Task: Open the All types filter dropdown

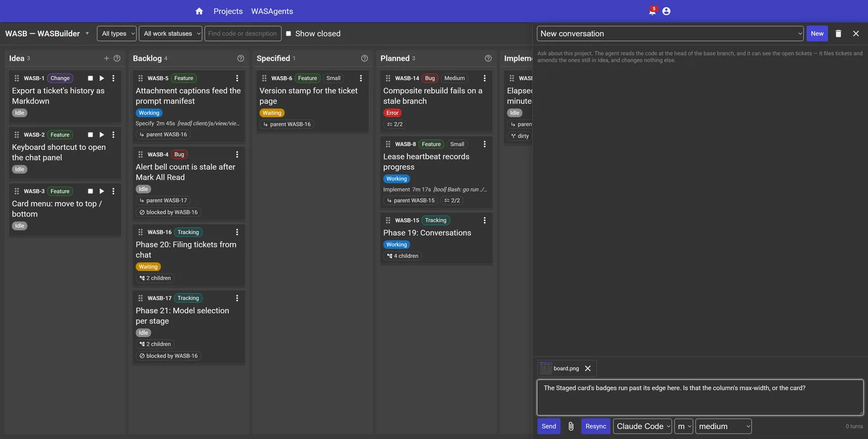Action: pyautogui.click(x=117, y=34)
